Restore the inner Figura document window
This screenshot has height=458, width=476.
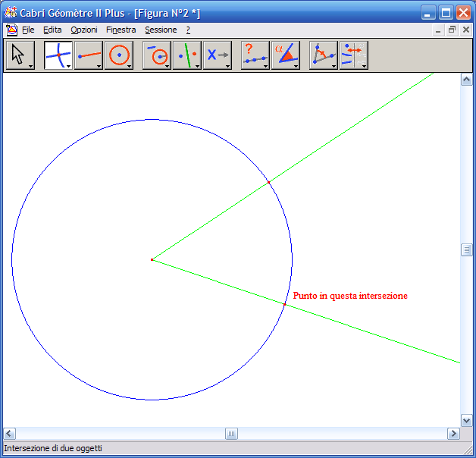pyautogui.click(x=452, y=30)
